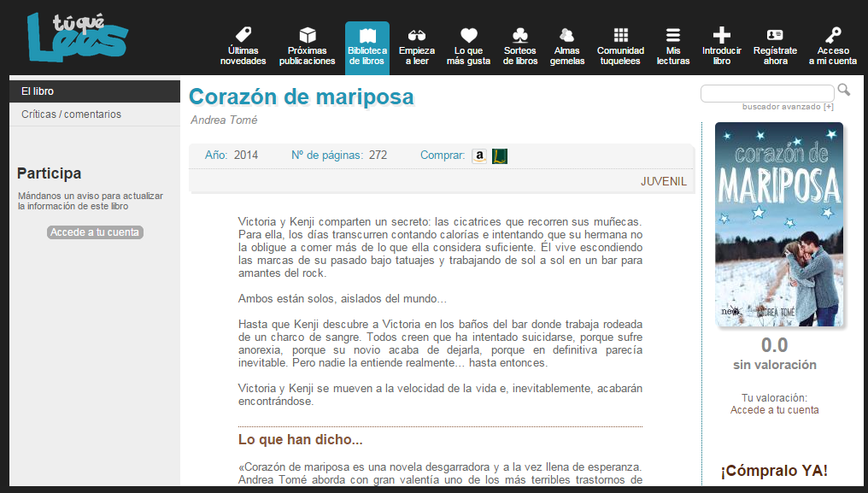This screenshot has height=493, width=868.
Task: Switch to 'Críticas / comentarios' tab
Action: click(95, 114)
